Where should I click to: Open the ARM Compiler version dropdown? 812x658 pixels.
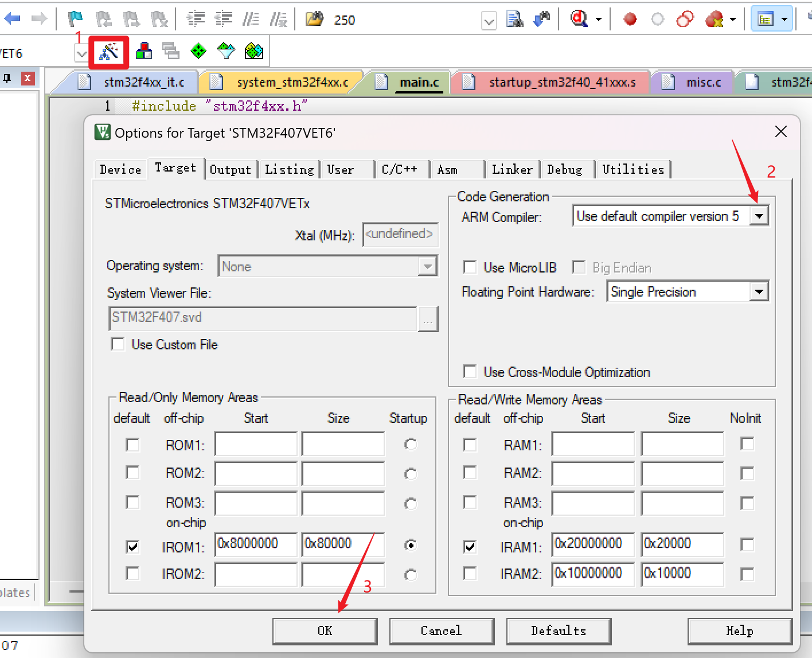pyautogui.click(x=759, y=216)
